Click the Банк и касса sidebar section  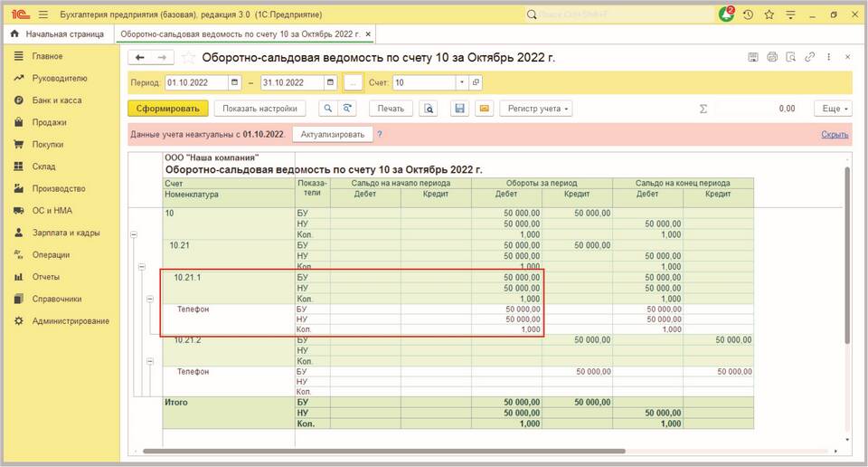[56, 100]
